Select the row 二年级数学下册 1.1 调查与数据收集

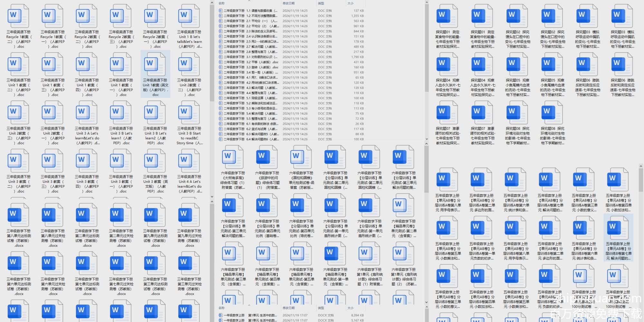tap(291, 11)
